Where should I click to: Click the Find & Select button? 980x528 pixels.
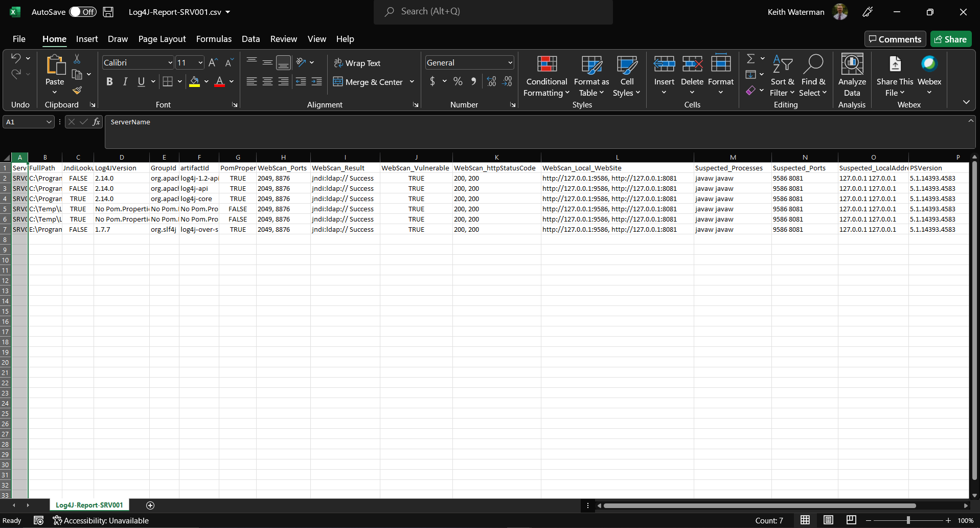coord(813,76)
